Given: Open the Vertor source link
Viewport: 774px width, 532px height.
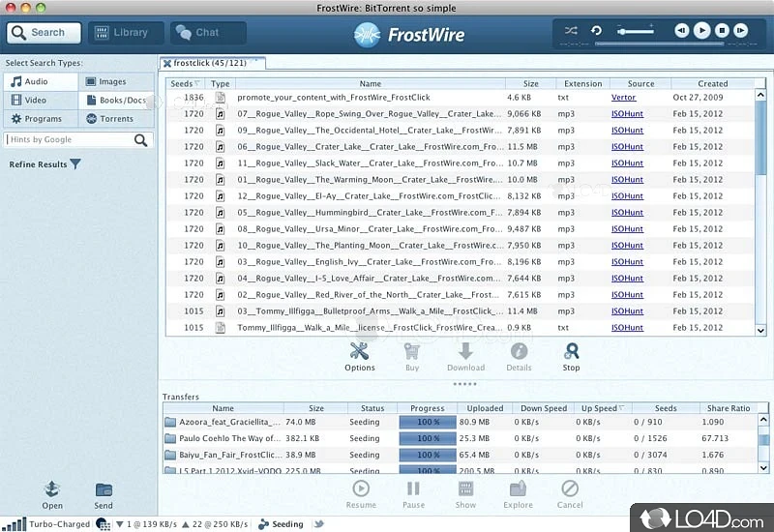Looking at the screenshot, I should pyautogui.click(x=624, y=98).
